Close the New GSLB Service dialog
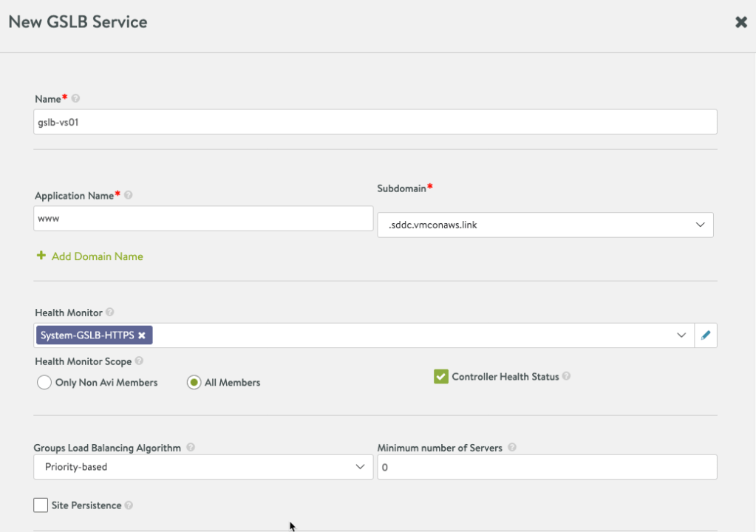This screenshot has height=532, width=756. 740,22
